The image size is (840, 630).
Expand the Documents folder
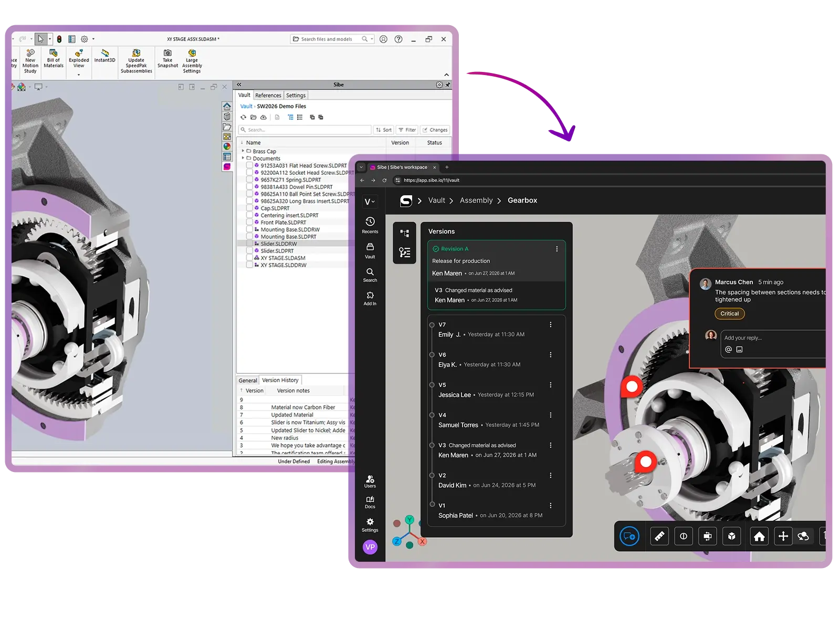pyautogui.click(x=243, y=158)
